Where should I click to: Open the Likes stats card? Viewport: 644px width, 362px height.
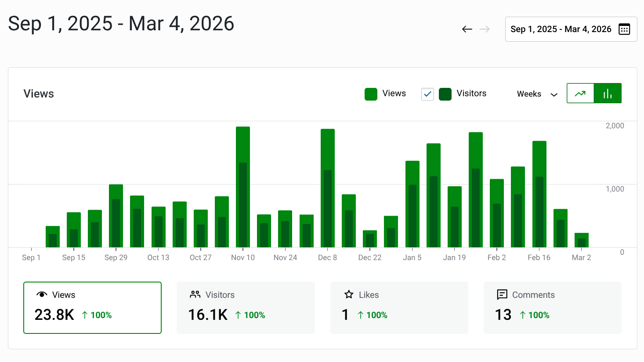point(399,308)
